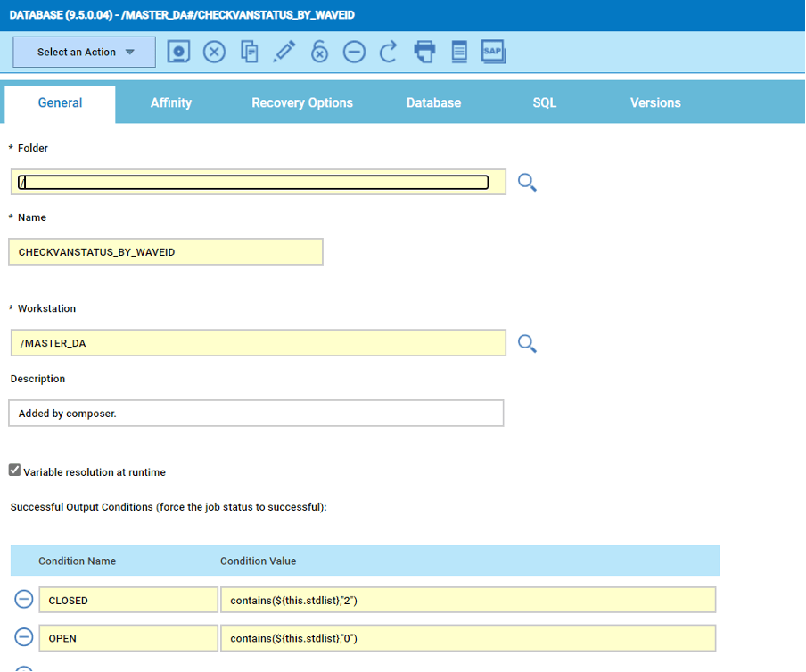Viewport: 806px width, 672px height.
Task: Open the Select an Action dropdown
Action: (84, 52)
